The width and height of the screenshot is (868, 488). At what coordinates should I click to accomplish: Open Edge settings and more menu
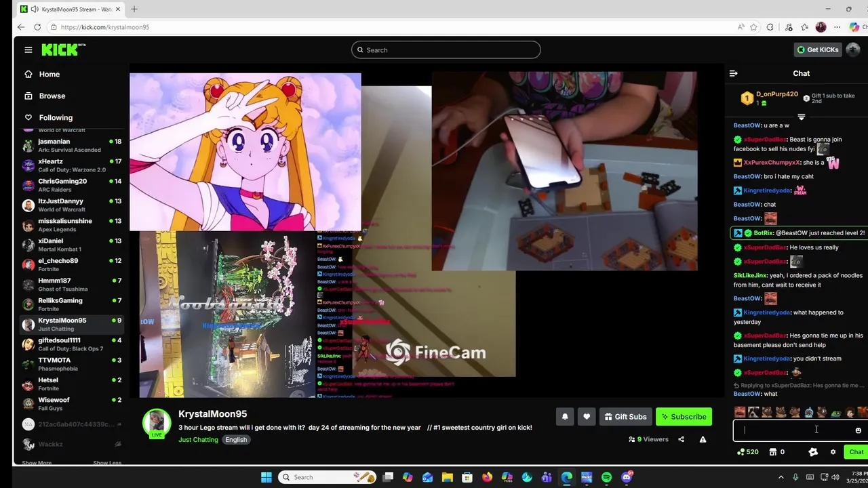click(x=838, y=27)
